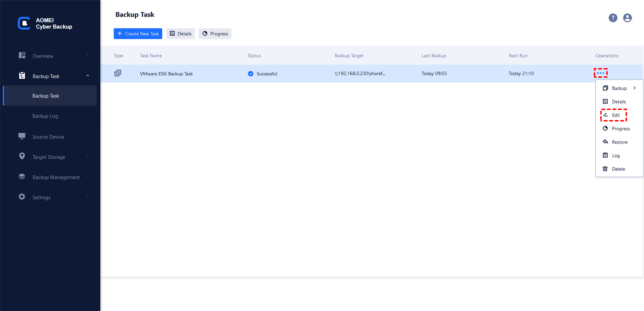644x311 pixels.
Task: Expand the Overview sidebar section chevron
Action: [87, 56]
